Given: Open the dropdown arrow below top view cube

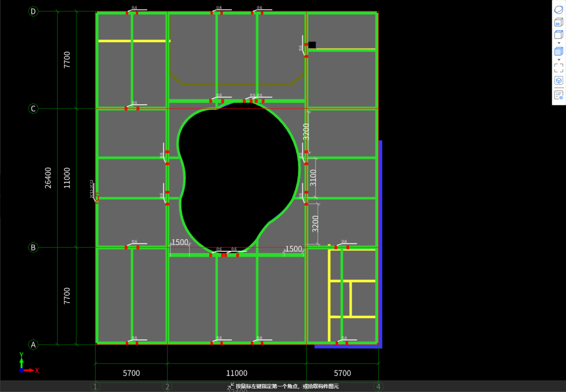Looking at the screenshot, I should coord(559,43).
